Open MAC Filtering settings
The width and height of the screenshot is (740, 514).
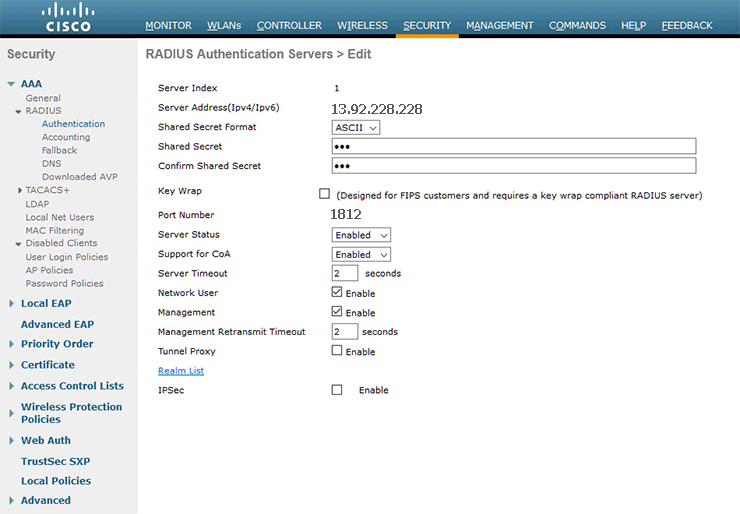tap(55, 230)
